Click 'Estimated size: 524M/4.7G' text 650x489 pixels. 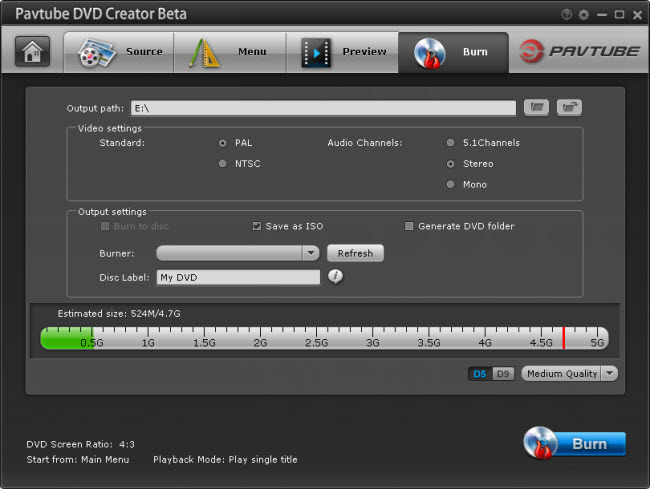point(119,314)
